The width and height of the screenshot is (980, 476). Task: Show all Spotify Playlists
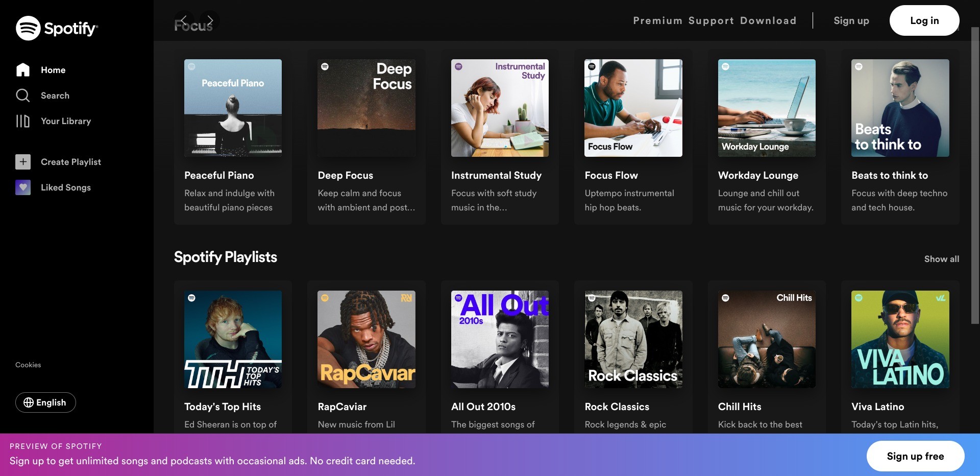[942, 259]
